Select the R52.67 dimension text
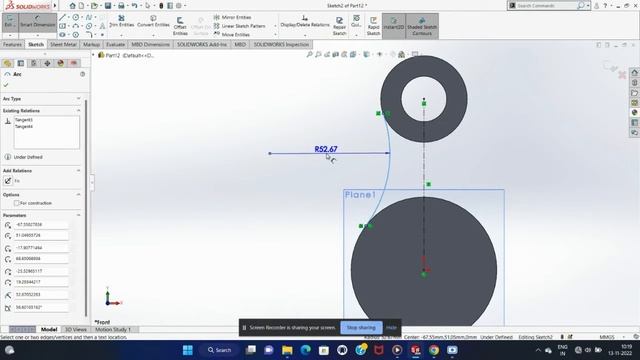The height and width of the screenshot is (360, 640). pos(326,149)
